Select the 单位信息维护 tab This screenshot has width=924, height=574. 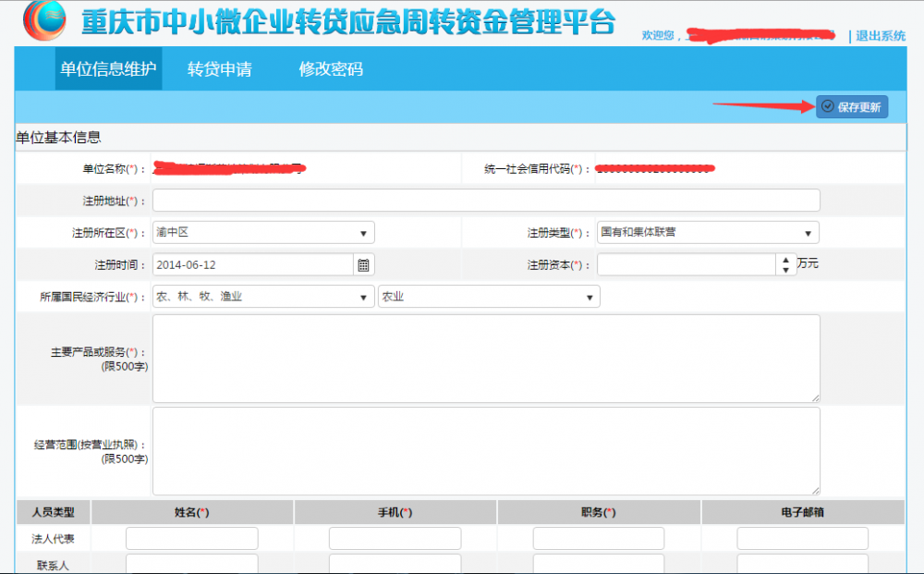tap(108, 69)
